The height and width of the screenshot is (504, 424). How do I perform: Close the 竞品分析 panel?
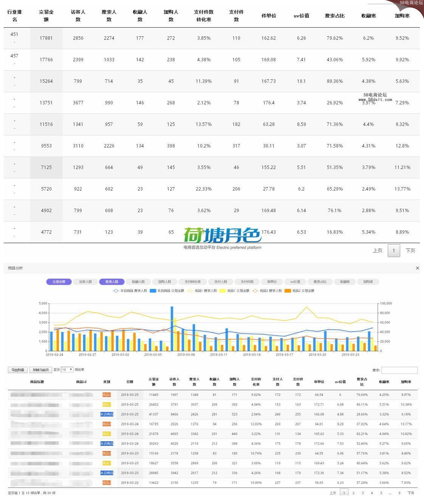[417, 268]
